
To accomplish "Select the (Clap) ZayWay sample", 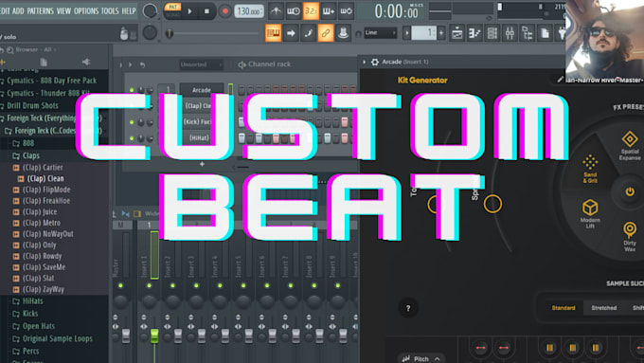I will tap(44, 289).
